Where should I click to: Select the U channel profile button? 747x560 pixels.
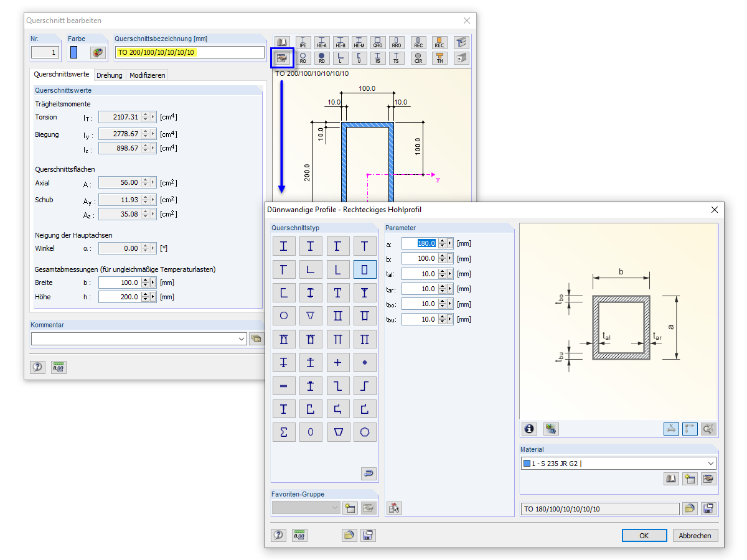pos(359,58)
